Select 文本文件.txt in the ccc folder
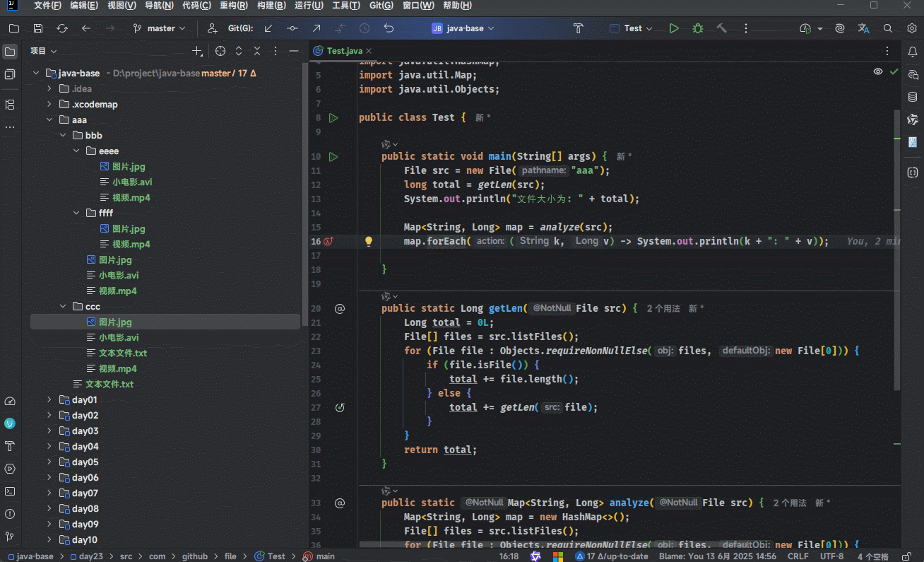924x562 pixels. pos(122,353)
